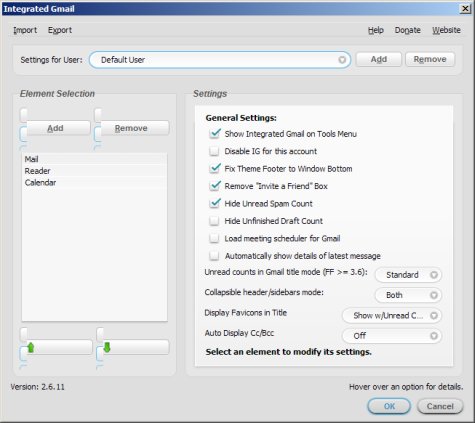This screenshot has width=475, height=423.
Task: Click the Donate link
Action: pos(408,30)
